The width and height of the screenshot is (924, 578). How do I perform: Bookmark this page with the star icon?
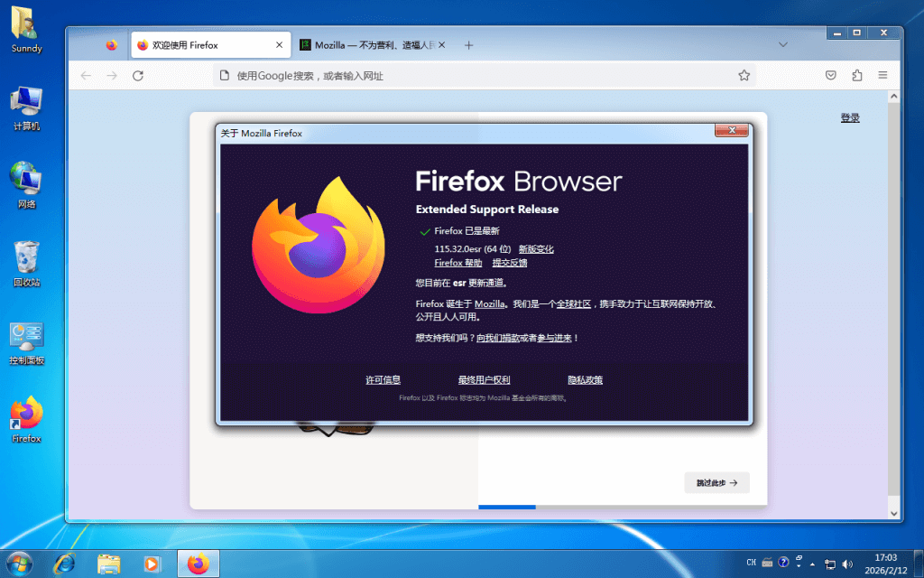point(744,76)
